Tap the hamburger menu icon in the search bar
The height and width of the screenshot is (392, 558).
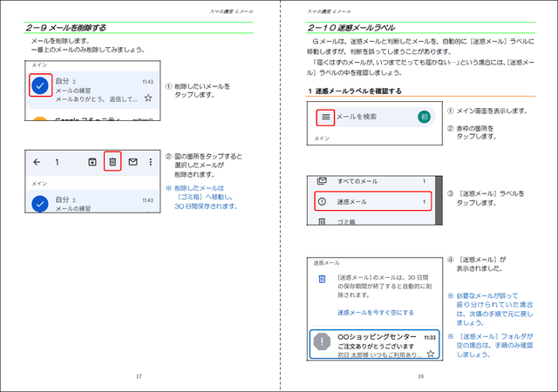[x=325, y=117]
